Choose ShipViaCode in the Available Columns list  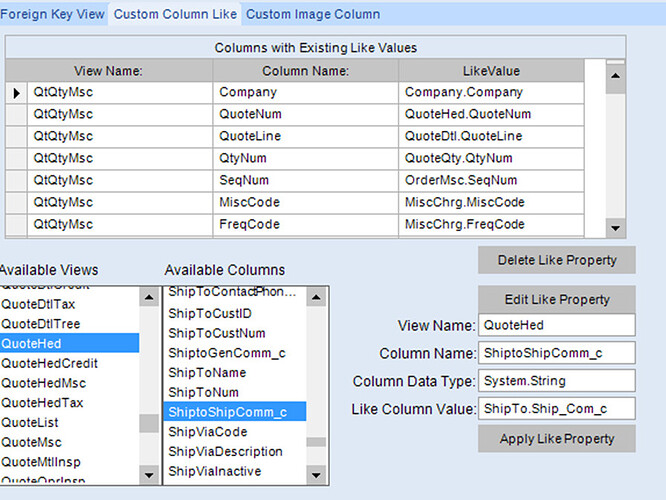coord(207,431)
